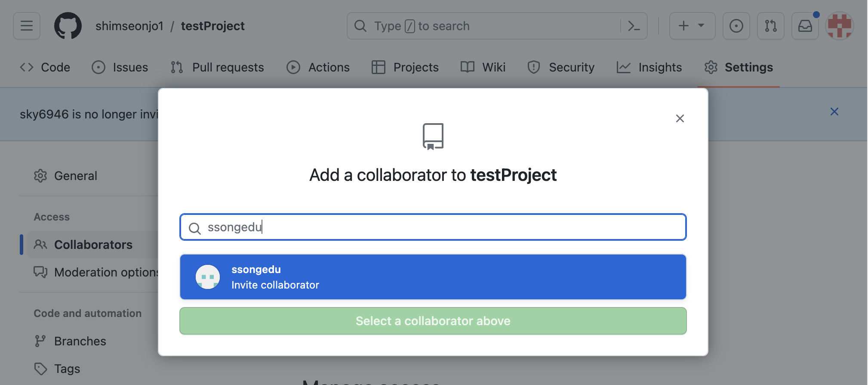Dismiss the sky6946 notification banner
This screenshot has height=385, width=868.
[834, 112]
